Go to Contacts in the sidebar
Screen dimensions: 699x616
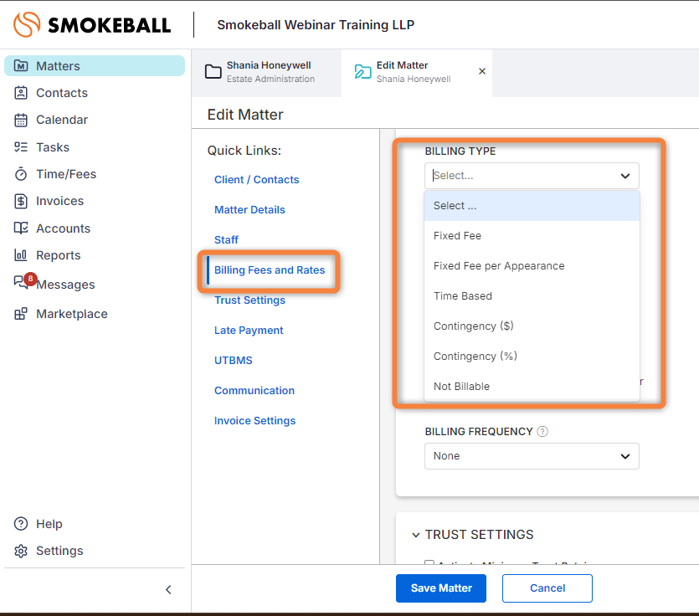click(62, 93)
